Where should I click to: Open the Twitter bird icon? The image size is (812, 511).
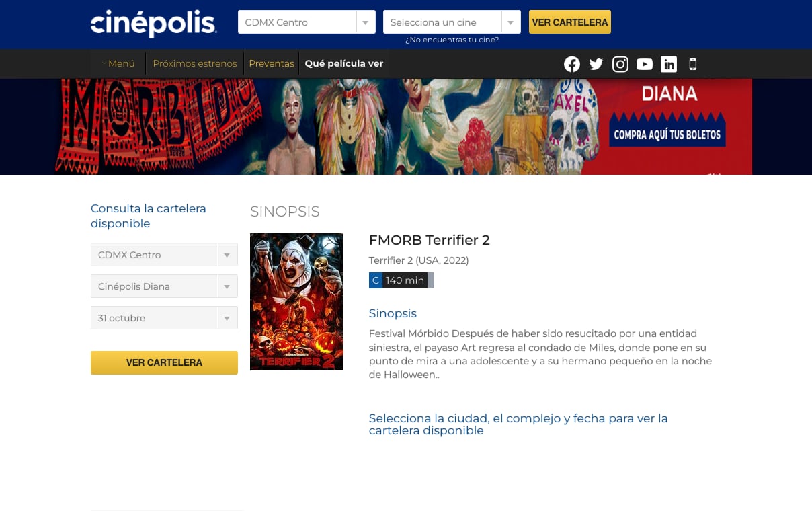(x=596, y=64)
